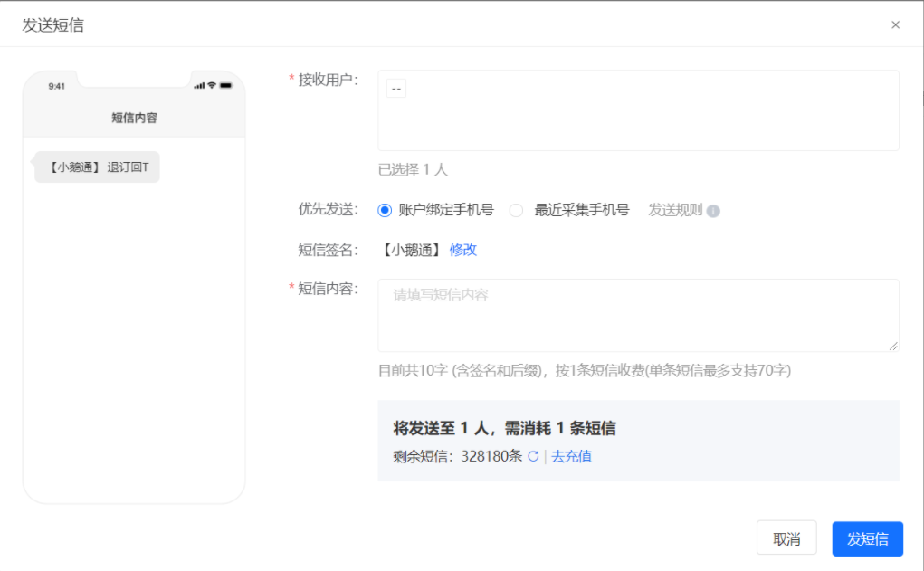This screenshot has width=924, height=571.
Task: Click the 将发送至 1 人 summary text
Action: 504,428
